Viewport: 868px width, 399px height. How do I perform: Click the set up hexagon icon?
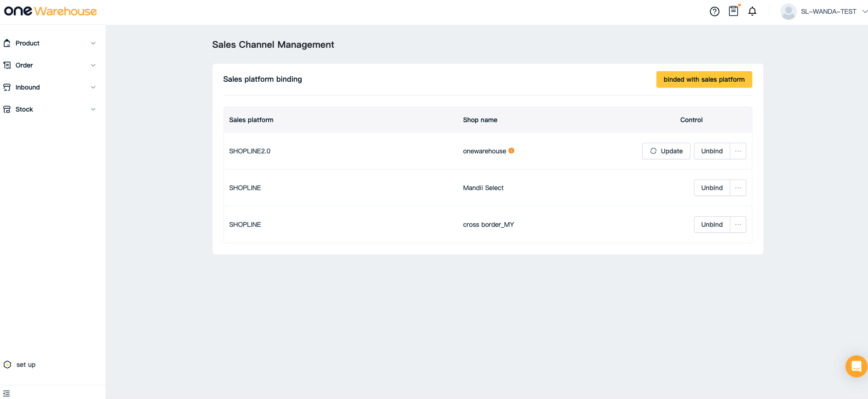(x=7, y=365)
